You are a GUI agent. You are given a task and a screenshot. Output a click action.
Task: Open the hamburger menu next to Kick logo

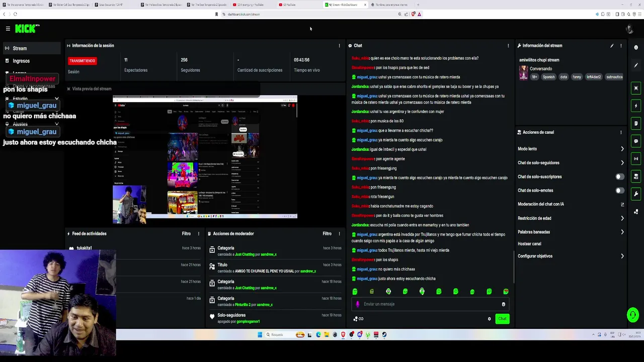point(8,29)
